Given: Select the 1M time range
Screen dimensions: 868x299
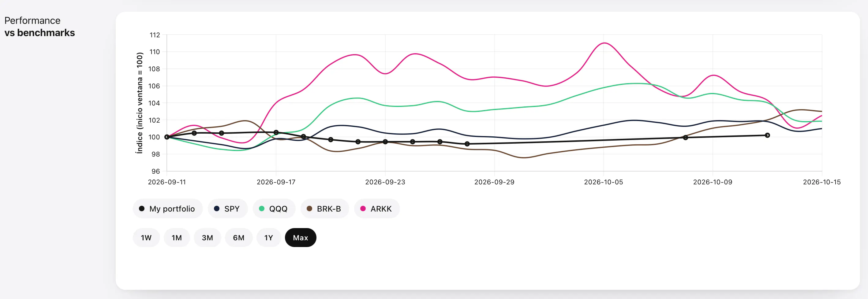Looking at the screenshot, I should tap(177, 238).
